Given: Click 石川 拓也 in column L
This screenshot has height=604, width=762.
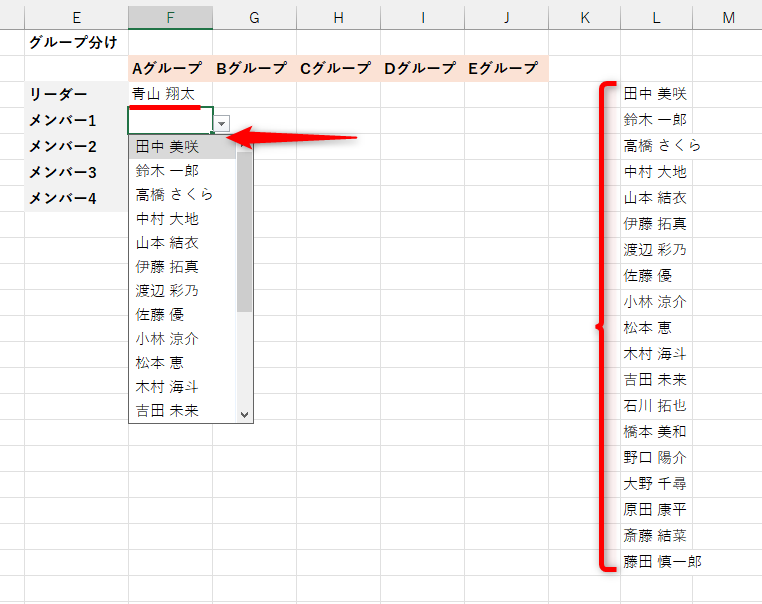Looking at the screenshot, I should [x=657, y=406].
